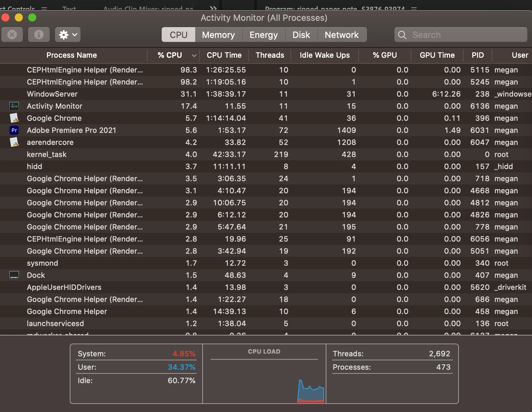Select the AppleUserHIDDrivers process row
Image resolution: width=532 pixels, height=412 pixels.
(x=266, y=287)
